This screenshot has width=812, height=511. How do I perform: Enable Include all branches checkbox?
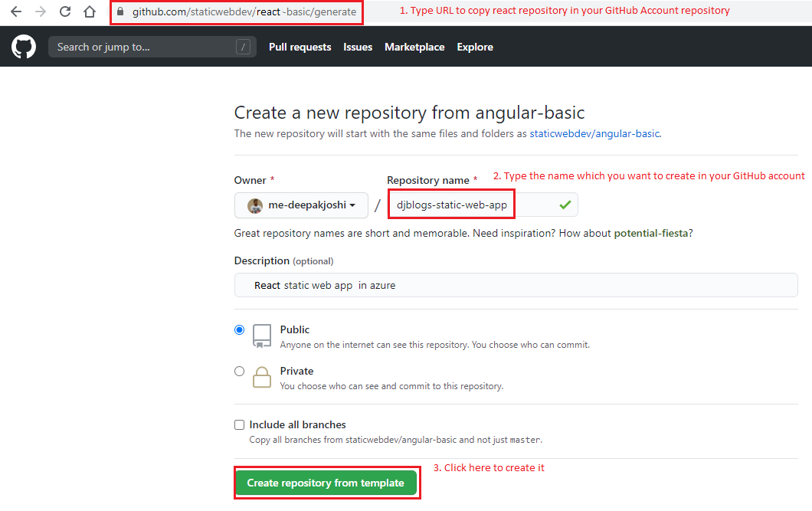239,425
